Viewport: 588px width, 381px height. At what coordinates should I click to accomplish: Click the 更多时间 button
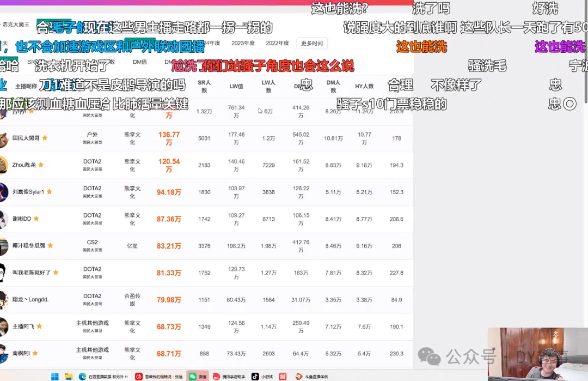coord(311,43)
